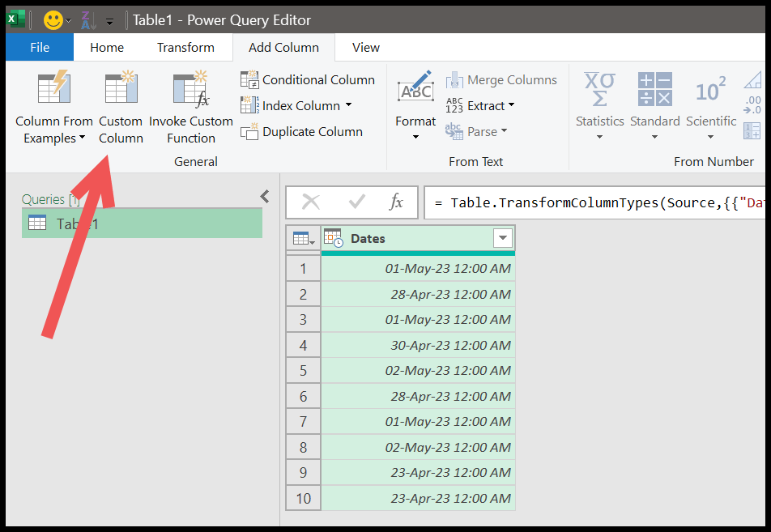The height and width of the screenshot is (532, 771).
Task: Open the Dates column filter dropdown
Action: coord(502,237)
